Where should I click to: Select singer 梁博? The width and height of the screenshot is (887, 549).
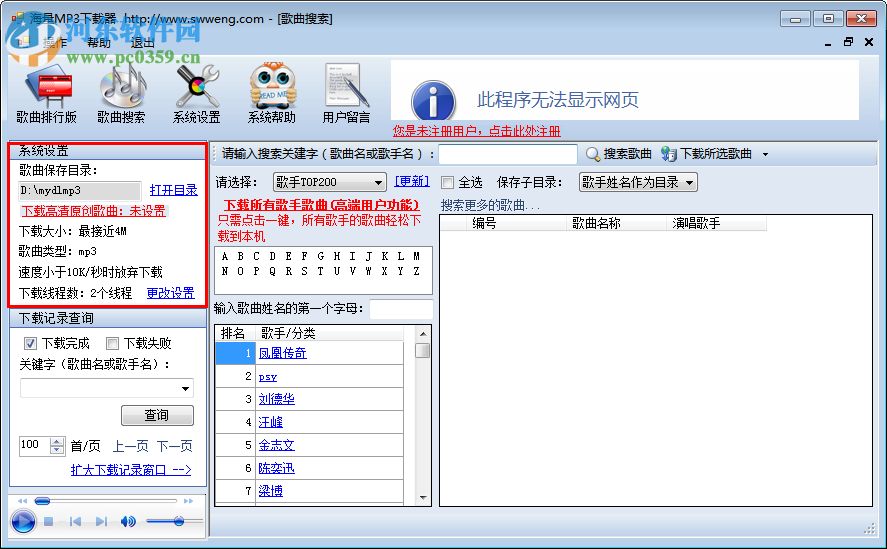click(270, 491)
